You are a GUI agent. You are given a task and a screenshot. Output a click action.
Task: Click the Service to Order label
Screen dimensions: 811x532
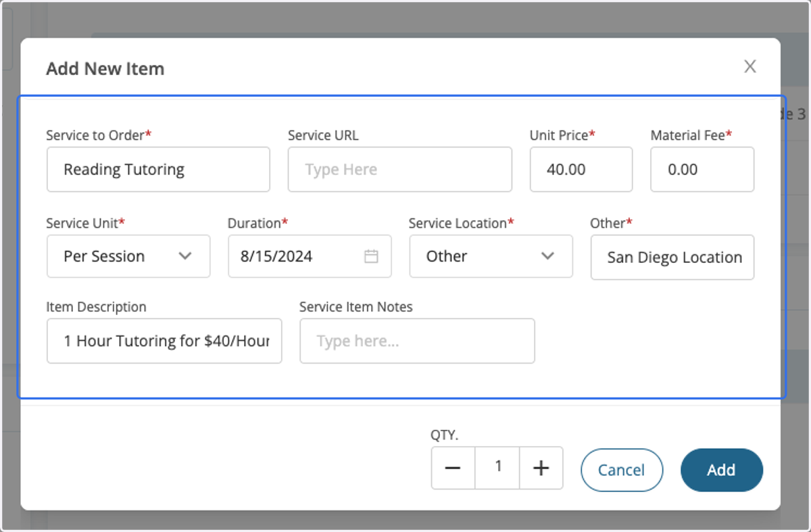(x=99, y=135)
